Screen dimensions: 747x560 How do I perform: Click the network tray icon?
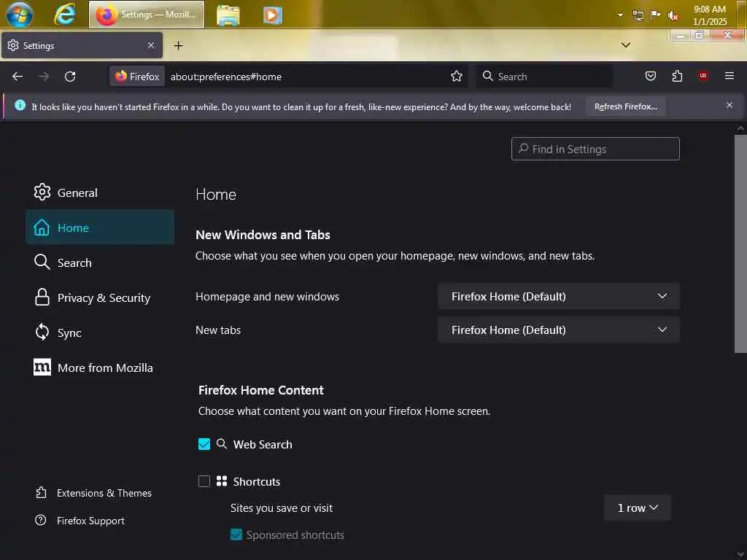point(638,16)
